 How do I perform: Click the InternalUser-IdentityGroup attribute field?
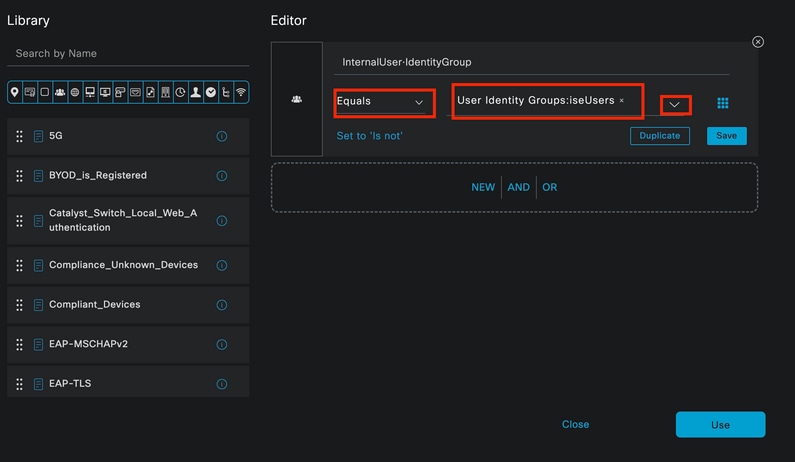click(x=531, y=62)
